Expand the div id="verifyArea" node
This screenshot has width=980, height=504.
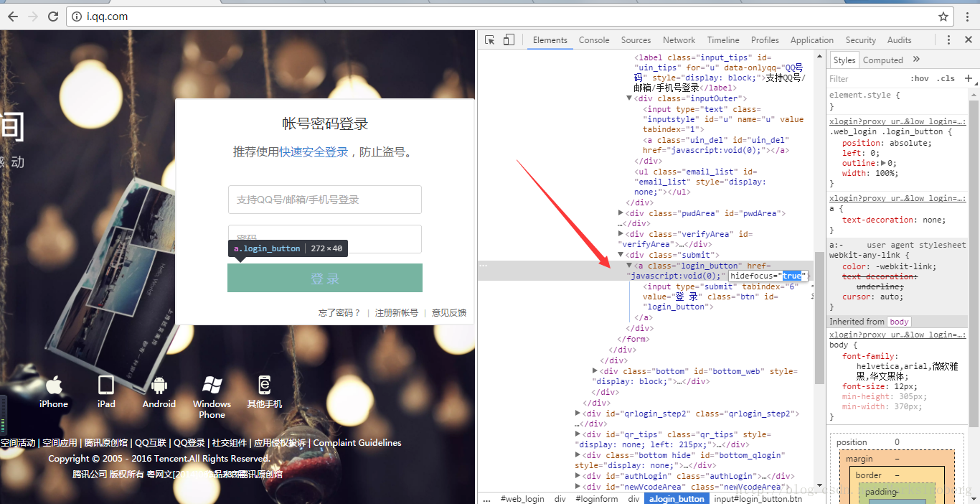(621, 234)
